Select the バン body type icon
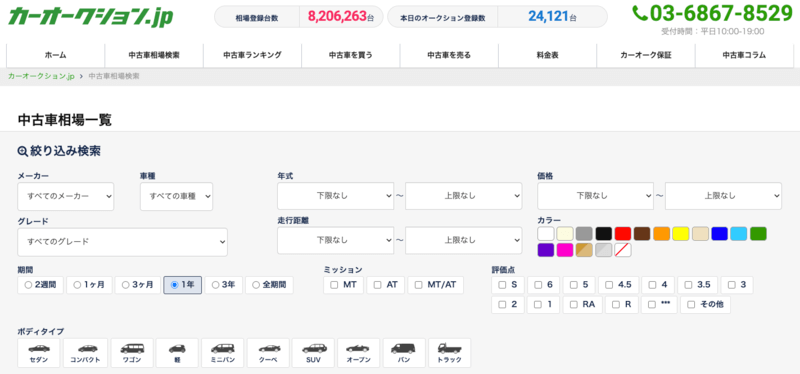Screen dimensions: 800x374 coord(404,353)
